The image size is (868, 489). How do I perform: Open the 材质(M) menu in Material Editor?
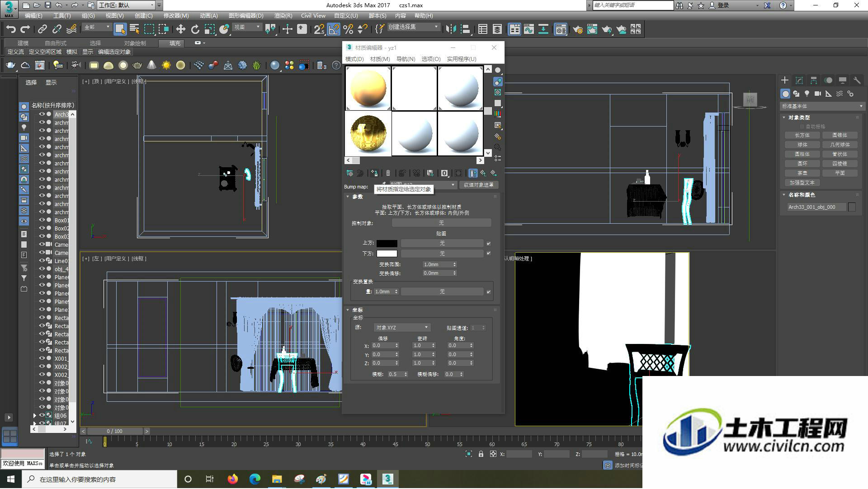pos(380,59)
